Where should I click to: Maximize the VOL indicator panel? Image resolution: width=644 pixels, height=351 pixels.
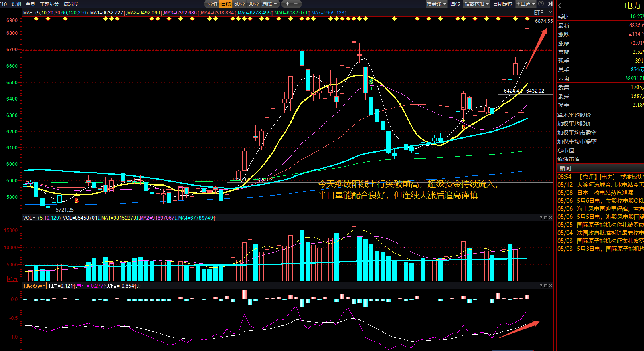pos(546,218)
